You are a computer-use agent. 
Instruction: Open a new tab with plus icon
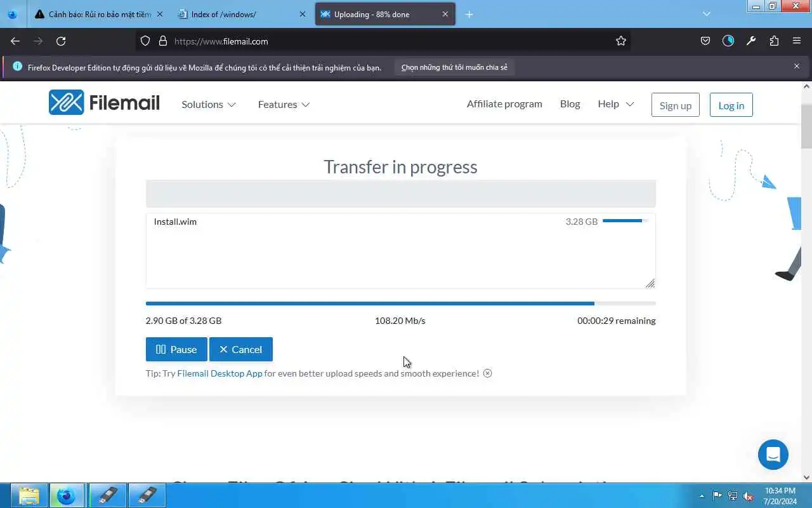coord(469,14)
